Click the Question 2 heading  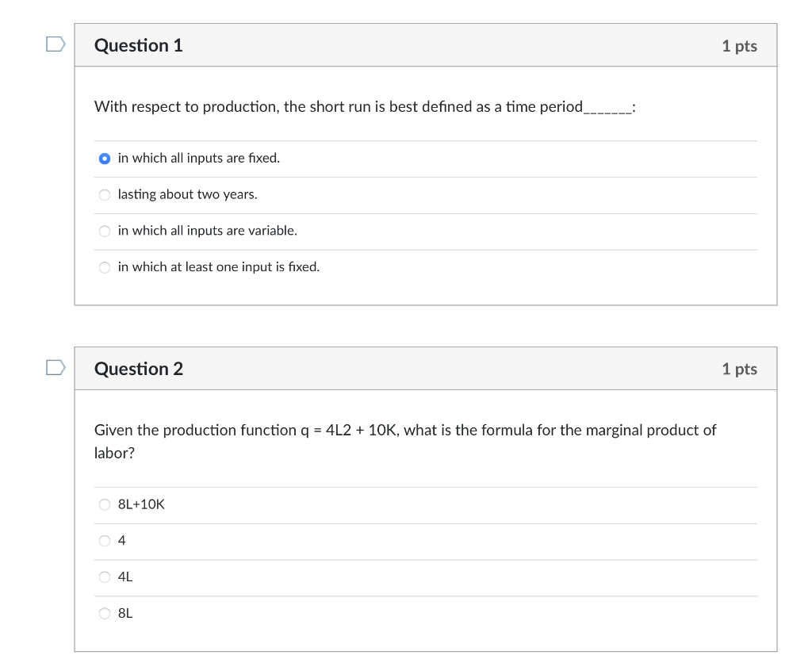click(138, 369)
